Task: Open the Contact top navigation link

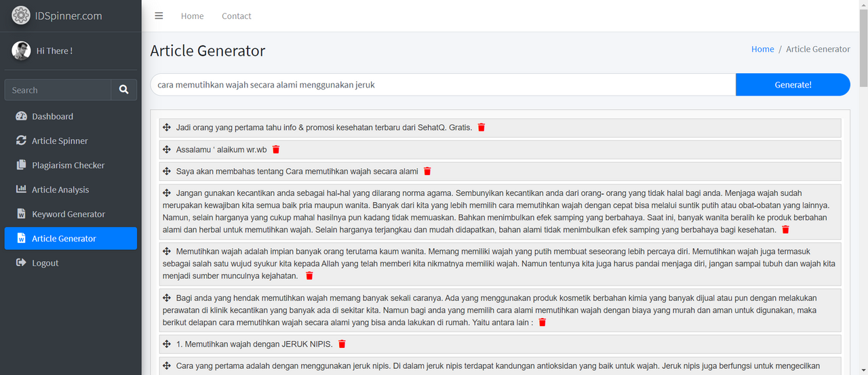Action: coord(237,16)
